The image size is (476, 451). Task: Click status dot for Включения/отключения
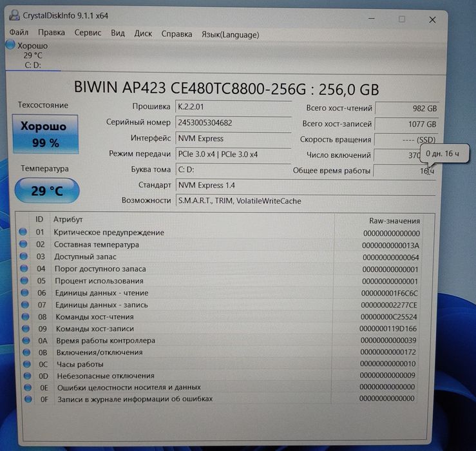tap(26, 352)
